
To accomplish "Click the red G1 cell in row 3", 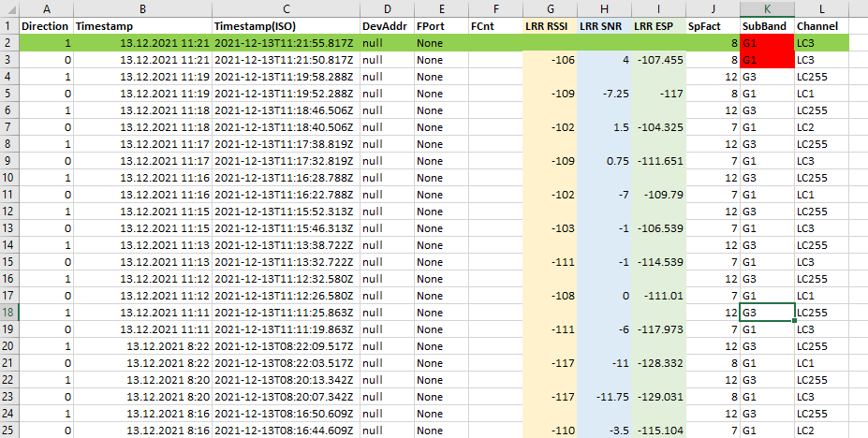I will (x=767, y=60).
